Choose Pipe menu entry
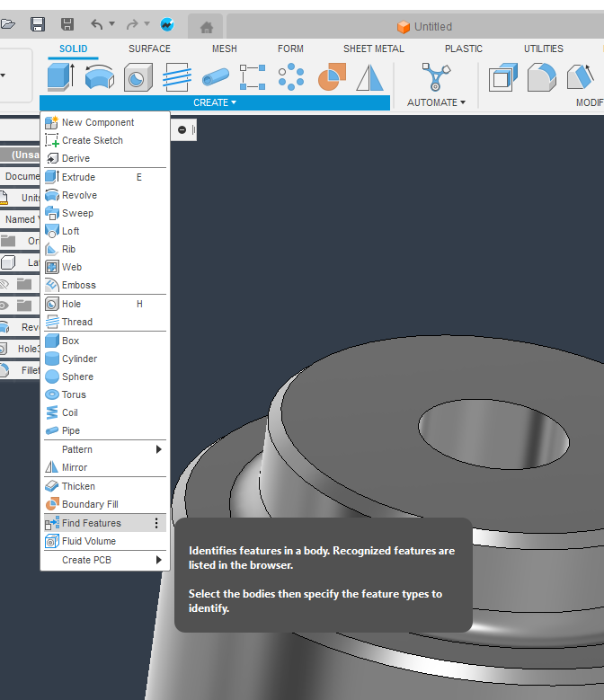 click(105, 430)
